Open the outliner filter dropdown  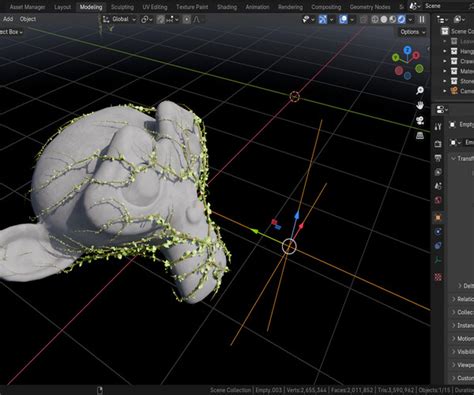click(x=460, y=20)
